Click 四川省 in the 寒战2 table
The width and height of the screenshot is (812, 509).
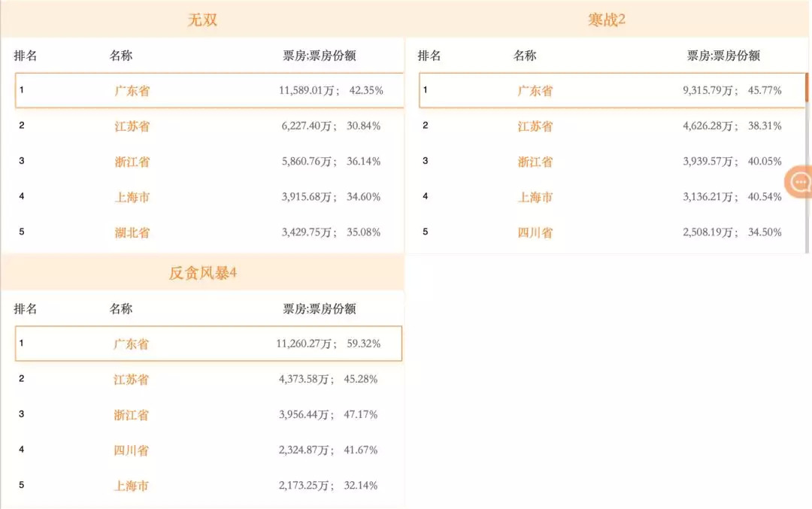[535, 232]
